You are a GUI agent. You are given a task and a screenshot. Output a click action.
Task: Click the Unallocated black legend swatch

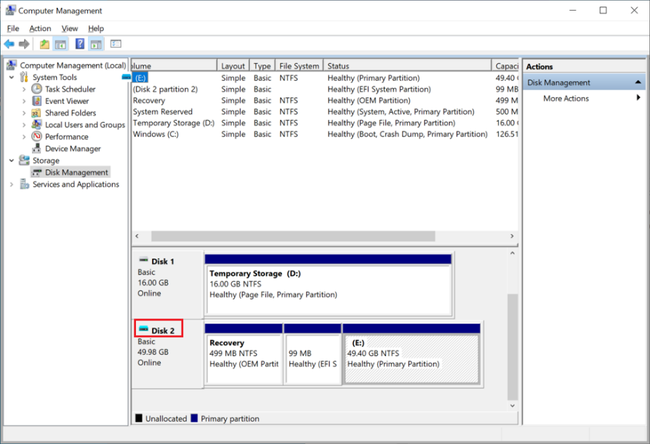(139, 418)
